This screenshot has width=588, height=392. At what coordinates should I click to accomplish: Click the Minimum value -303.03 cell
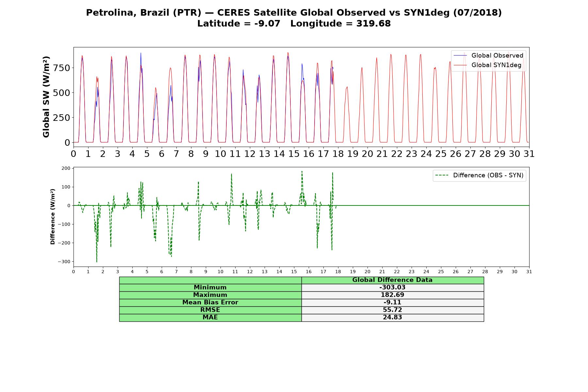(393, 287)
